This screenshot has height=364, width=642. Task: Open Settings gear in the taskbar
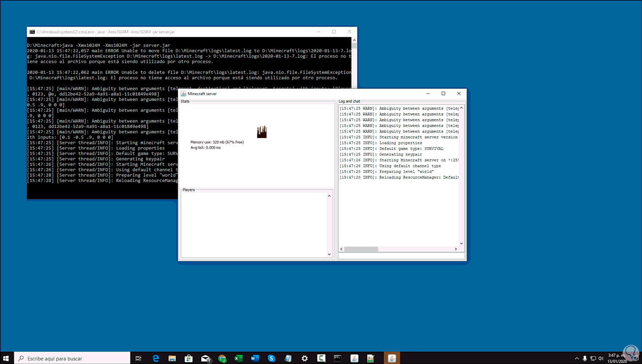(x=304, y=358)
